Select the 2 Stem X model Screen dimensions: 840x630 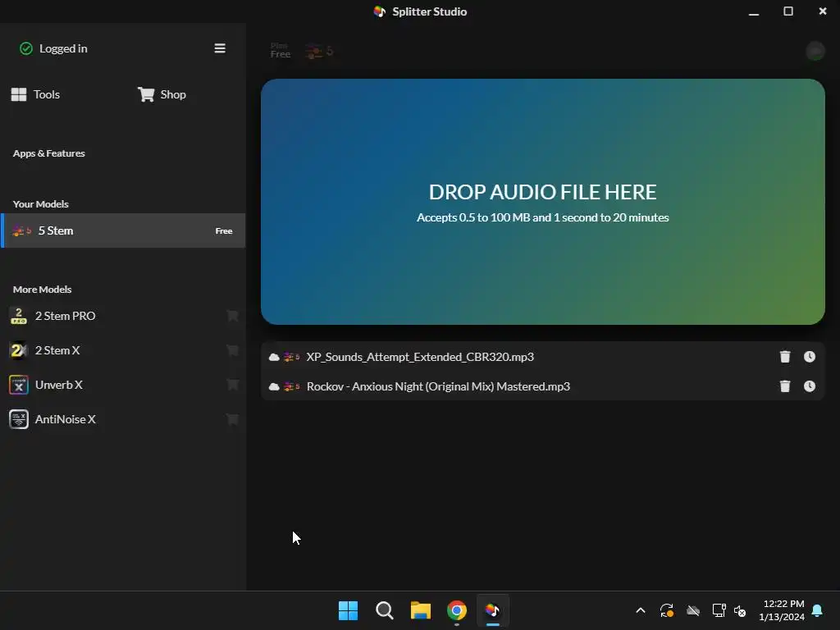tap(123, 350)
